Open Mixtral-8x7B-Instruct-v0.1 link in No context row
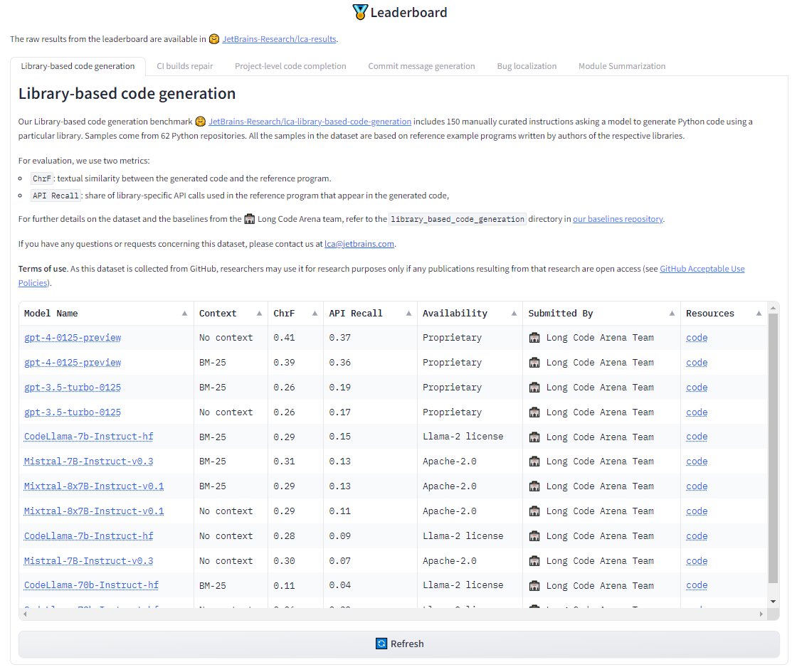Viewport: 797px width, 672px height. click(x=94, y=511)
